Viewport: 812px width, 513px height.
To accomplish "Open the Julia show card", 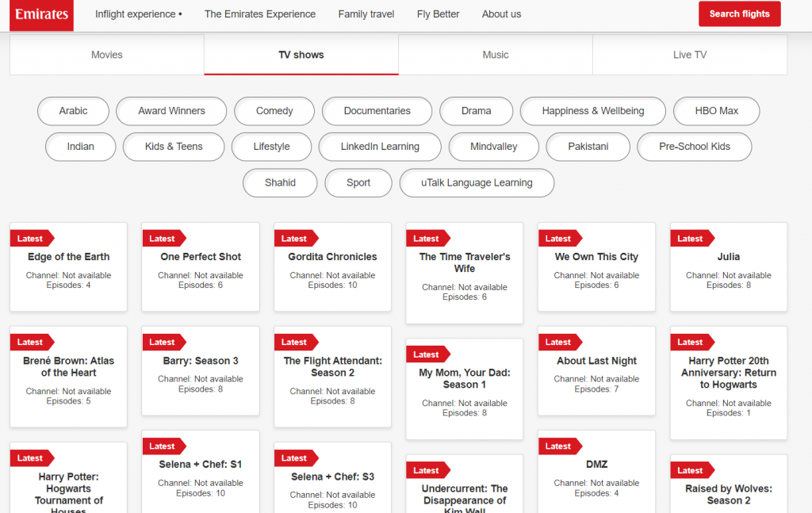I will click(x=729, y=267).
